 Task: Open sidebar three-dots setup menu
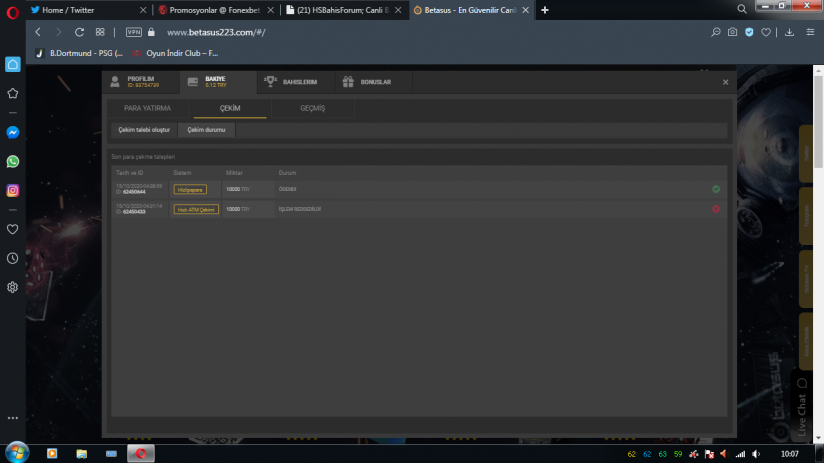pyautogui.click(x=13, y=418)
